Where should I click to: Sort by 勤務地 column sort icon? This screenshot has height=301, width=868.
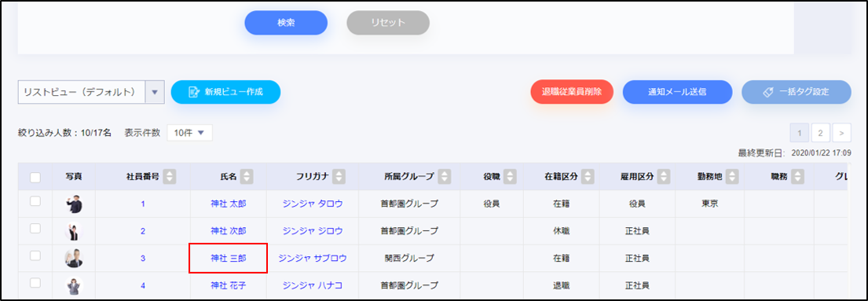[x=733, y=177]
